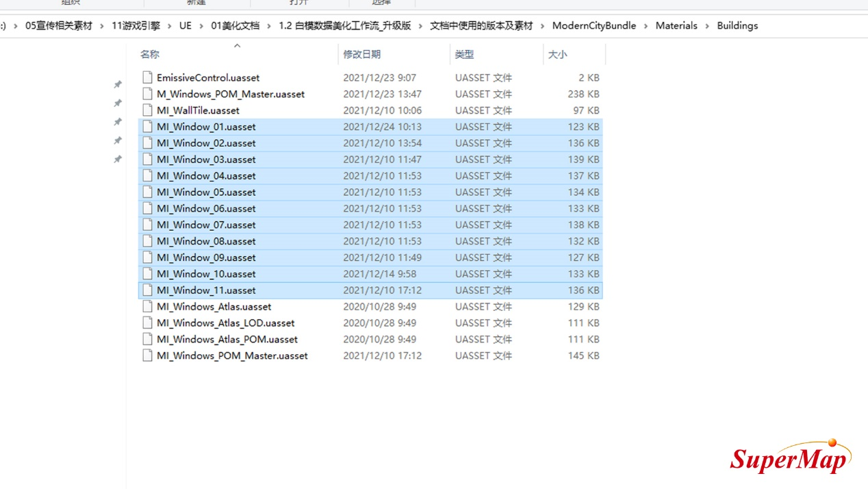Go to ModernCityBundle in address path
Image resolution: width=868 pixels, height=489 pixels.
(593, 26)
